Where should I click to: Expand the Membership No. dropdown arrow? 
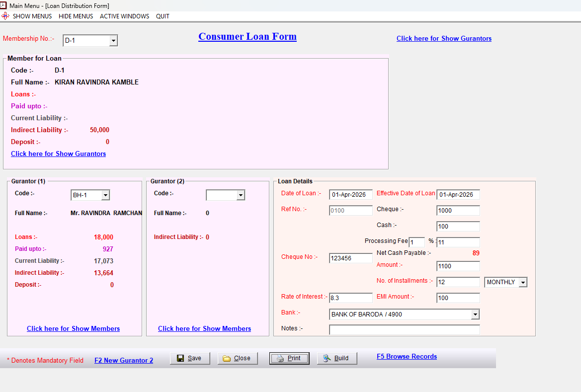click(x=113, y=40)
